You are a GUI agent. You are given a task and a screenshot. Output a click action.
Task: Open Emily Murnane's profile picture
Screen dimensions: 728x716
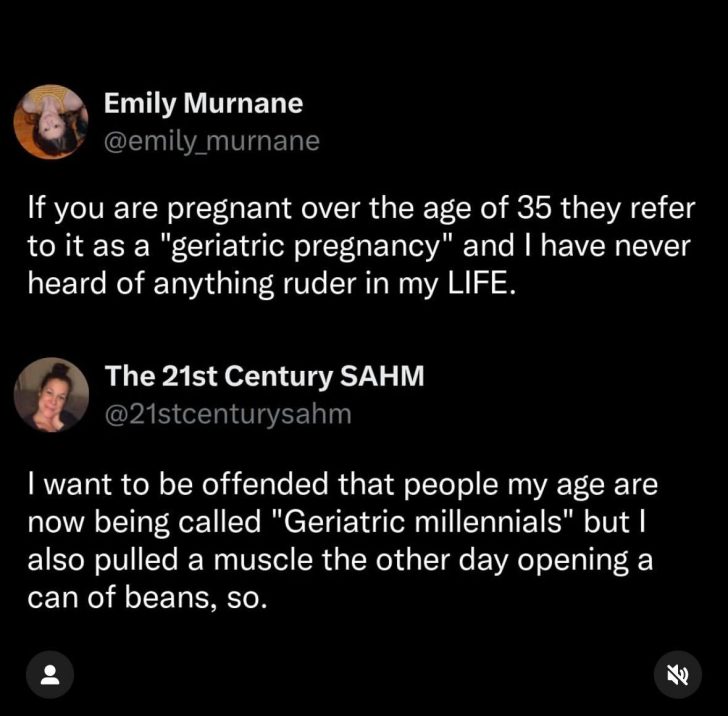click(x=51, y=122)
